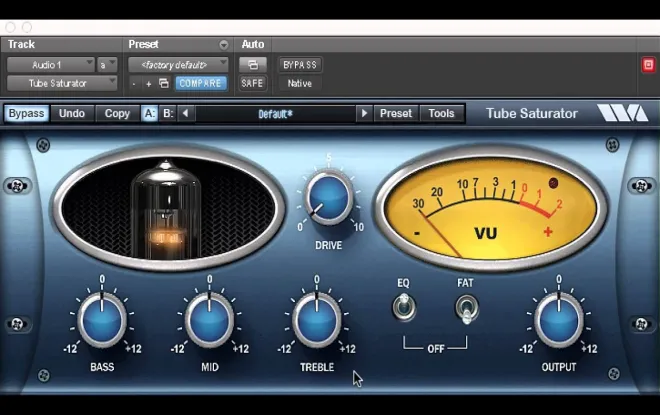The image size is (660, 415).
Task: Click the red target button at top right
Action: coord(648,65)
